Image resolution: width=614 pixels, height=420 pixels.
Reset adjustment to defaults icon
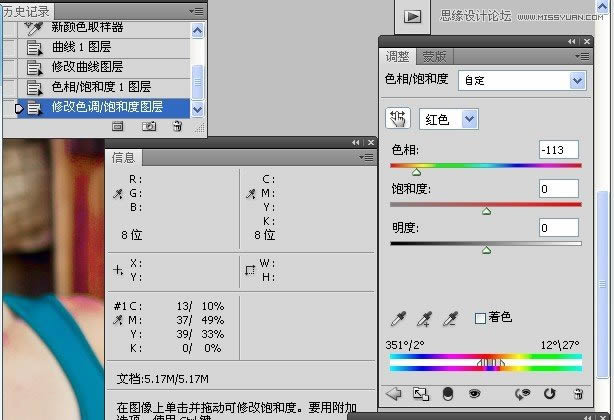[x=549, y=394]
